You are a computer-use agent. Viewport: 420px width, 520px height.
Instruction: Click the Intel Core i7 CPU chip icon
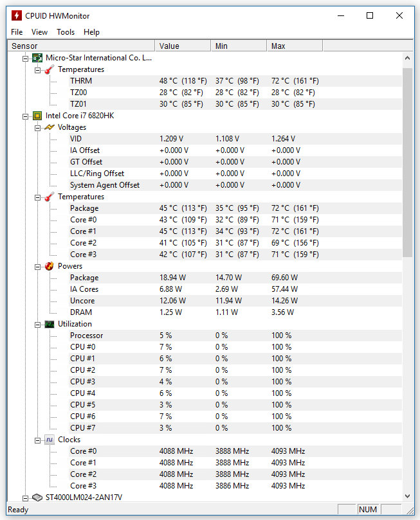pos(37,116)
